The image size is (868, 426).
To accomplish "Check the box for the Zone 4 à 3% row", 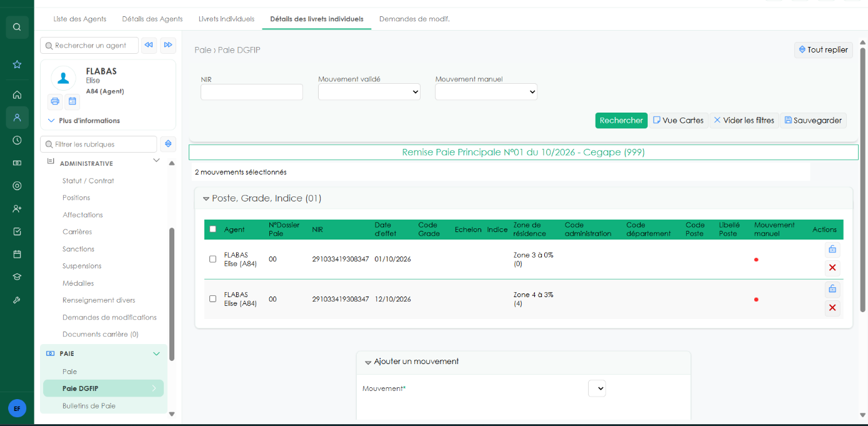I will (x=212, y=299).
